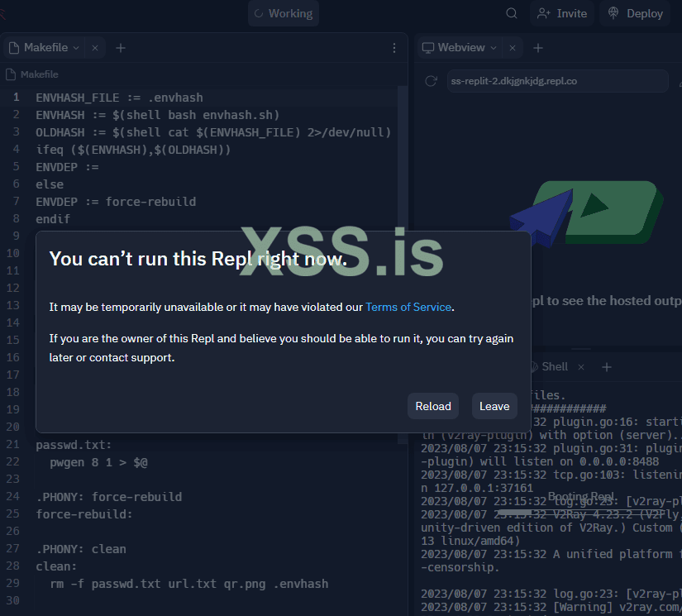
Task: Click the '.PHONY: clean' line
Action: [81, 549]
